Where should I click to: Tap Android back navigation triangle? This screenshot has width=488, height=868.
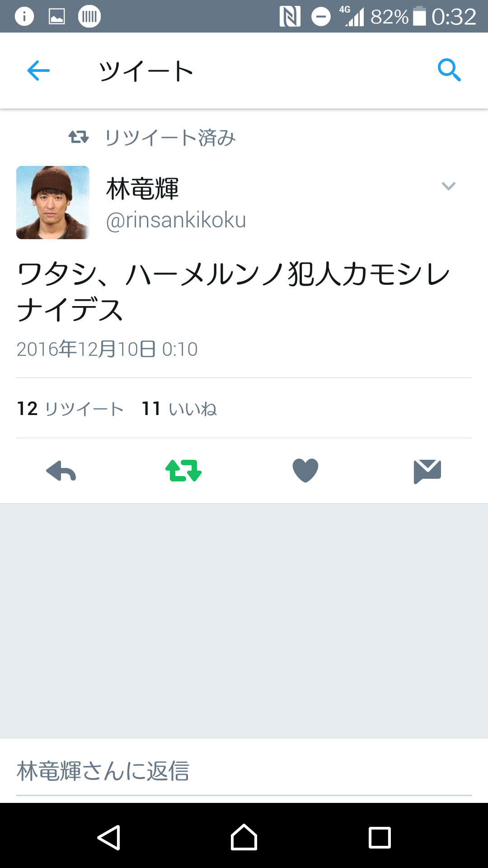[109, 838]
